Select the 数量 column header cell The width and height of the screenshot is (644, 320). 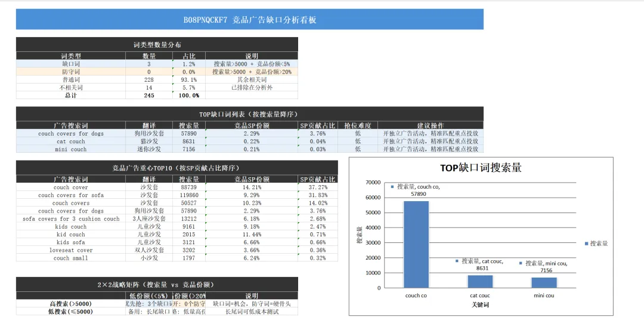point(149,56)
